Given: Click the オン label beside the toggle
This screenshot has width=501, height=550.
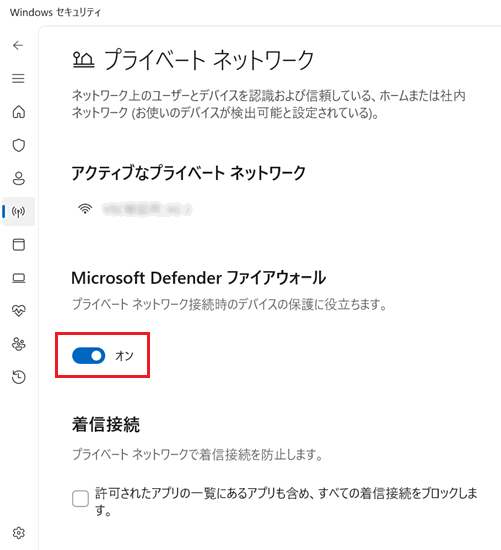Looking at the screenshot, I should [125, 356].
